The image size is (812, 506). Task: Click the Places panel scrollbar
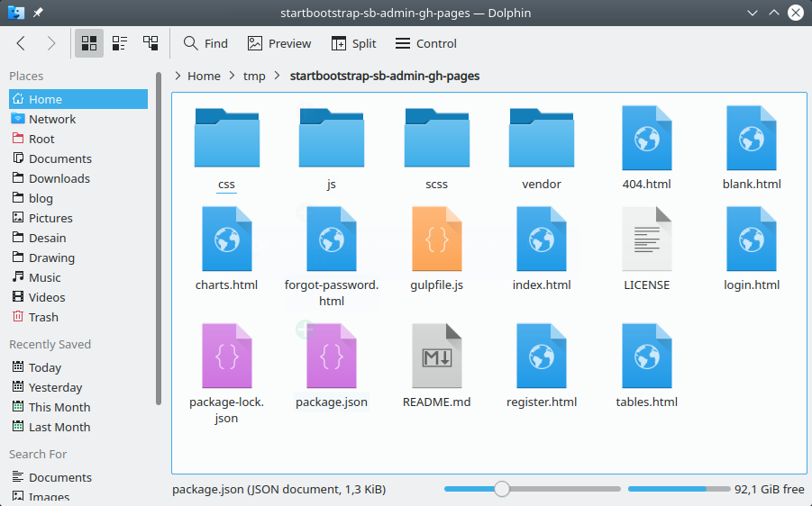click(159, 239)
